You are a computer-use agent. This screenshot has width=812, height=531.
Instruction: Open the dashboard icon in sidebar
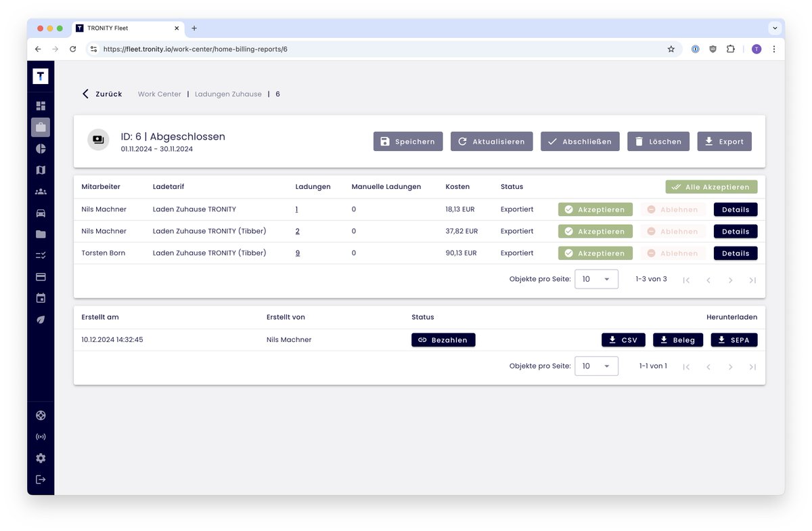point(41,106)
